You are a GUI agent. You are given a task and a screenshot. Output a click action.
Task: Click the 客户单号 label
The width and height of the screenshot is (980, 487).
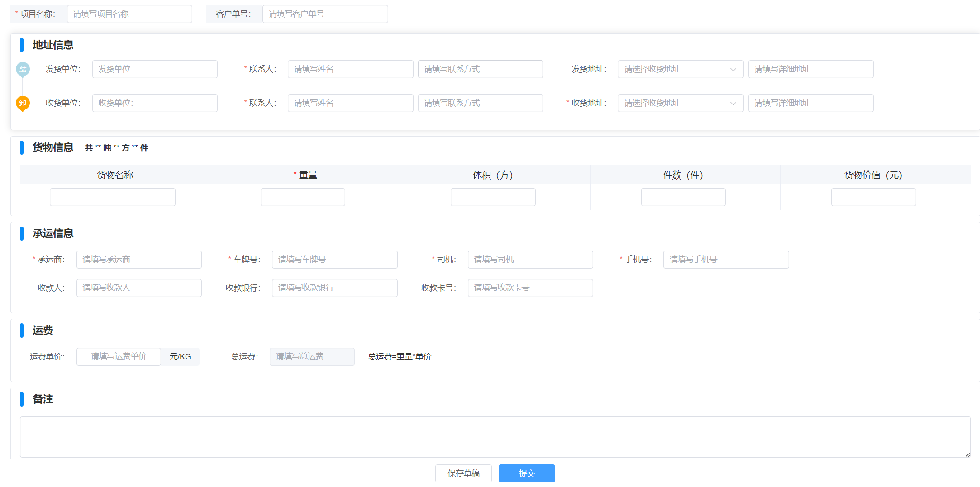[233, 14]
